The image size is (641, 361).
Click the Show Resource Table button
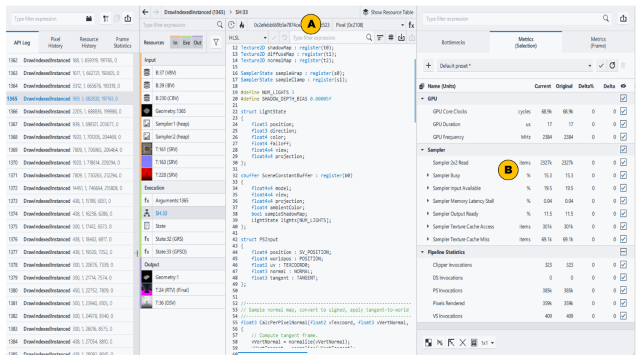tap(388, 12)
